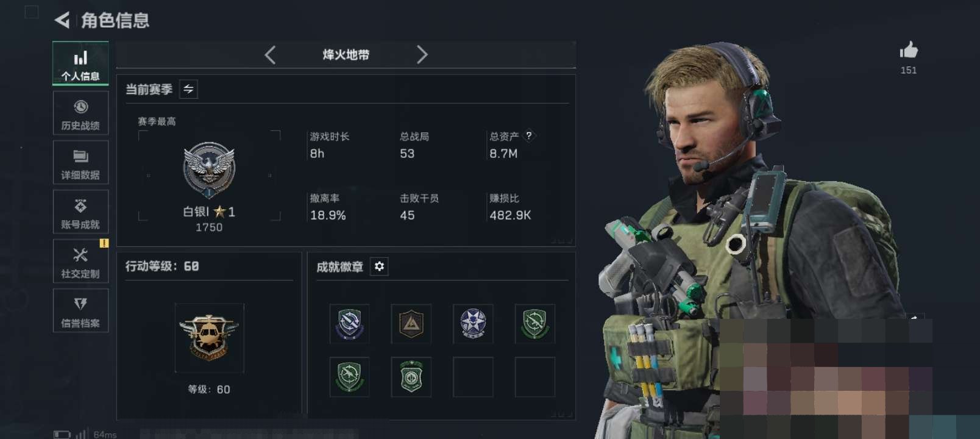Go back using the arrow beside 角色信息
Screen dimensions: 980x439
[62, 20]
